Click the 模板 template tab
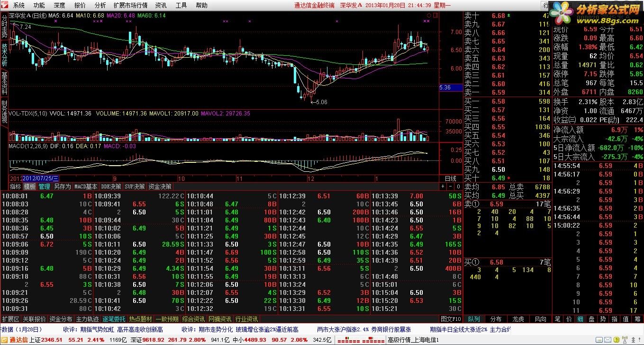This screenshot has width=644, height=345. (x=30, y=186)
